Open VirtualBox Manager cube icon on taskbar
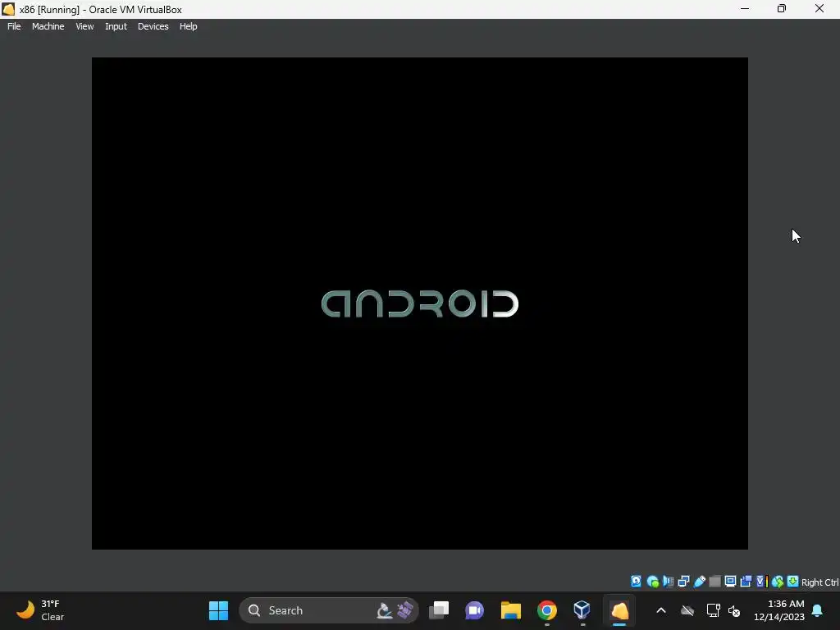 (x=582, y=610)
